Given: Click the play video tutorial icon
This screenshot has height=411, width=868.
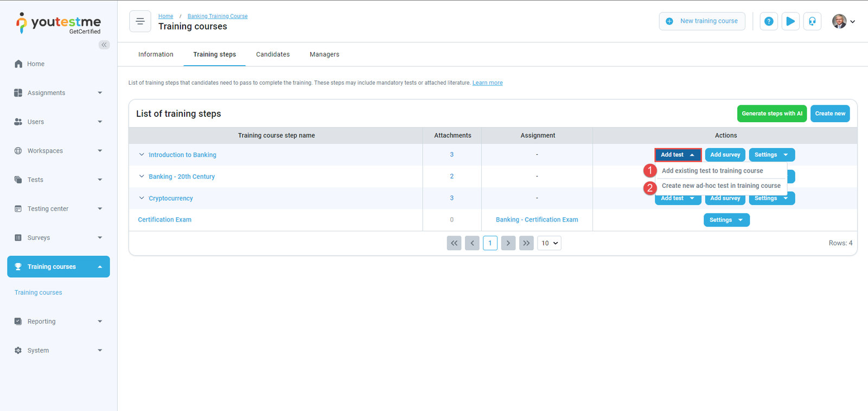Looking at the screenshot, I should (790, 21).
